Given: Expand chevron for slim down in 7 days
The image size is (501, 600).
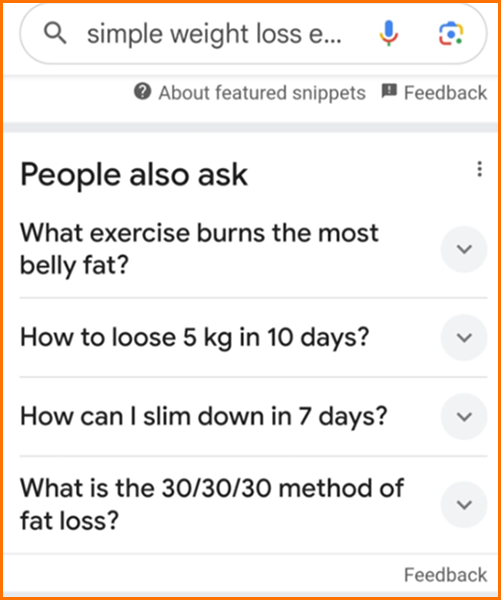Looking at the screenshot, I should 464,416.
